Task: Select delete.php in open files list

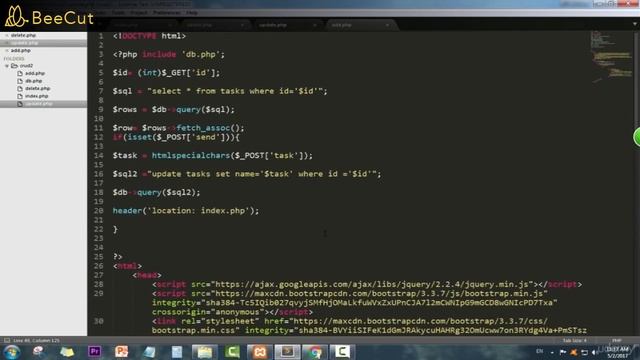Action: (23, 36)
